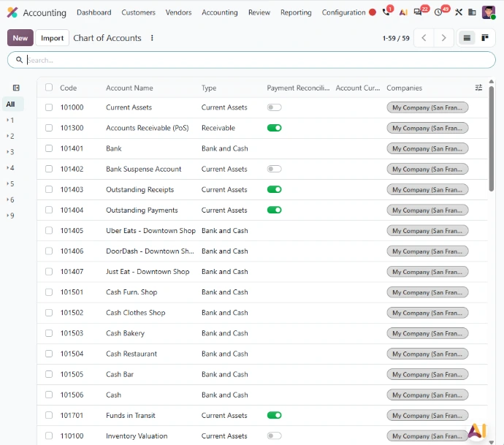Open the debug tools wrench icon

459,12
